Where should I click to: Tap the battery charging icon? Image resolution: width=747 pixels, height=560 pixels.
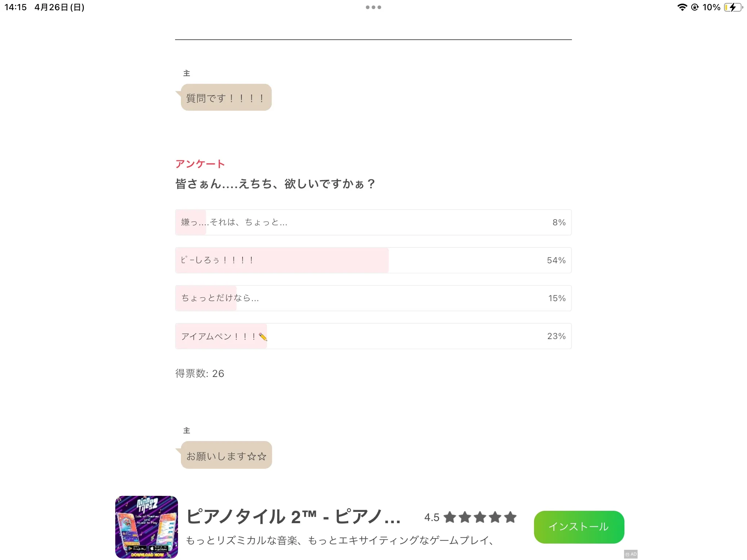[x=734, y=7]
